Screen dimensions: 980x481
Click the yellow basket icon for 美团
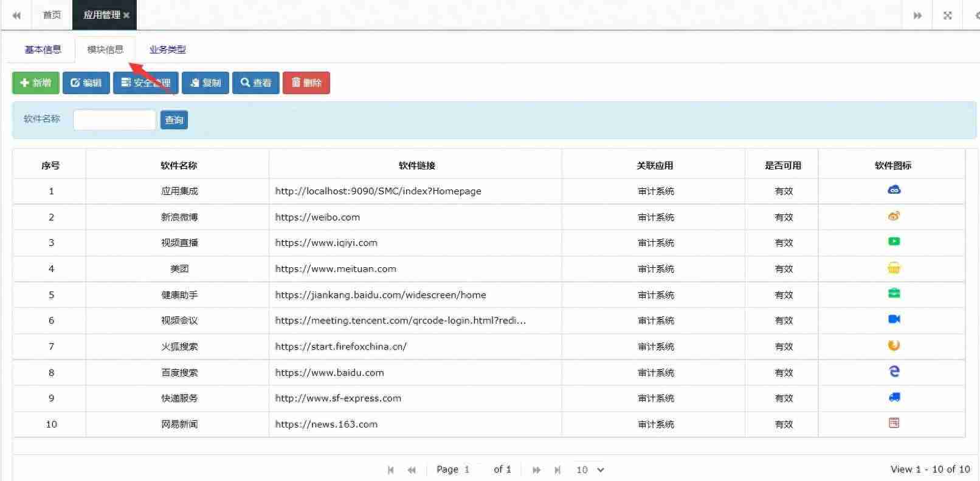[894, 268]
